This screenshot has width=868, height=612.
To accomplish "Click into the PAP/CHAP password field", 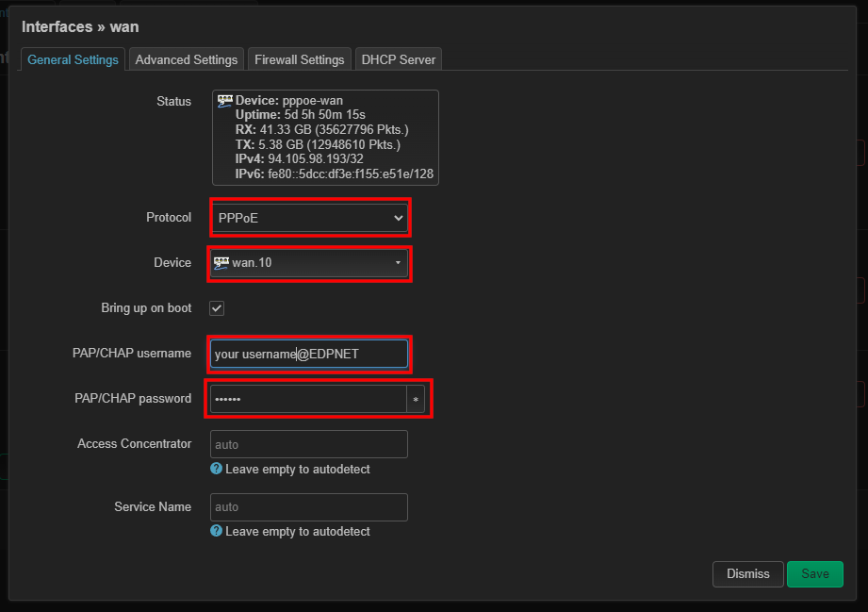I will click(x=307, y=399).
